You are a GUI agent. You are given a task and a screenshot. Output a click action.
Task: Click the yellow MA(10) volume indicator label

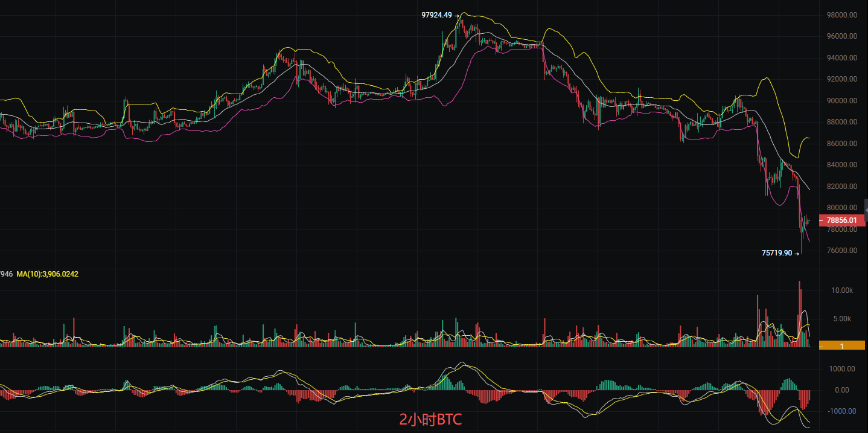pos(47,274)
